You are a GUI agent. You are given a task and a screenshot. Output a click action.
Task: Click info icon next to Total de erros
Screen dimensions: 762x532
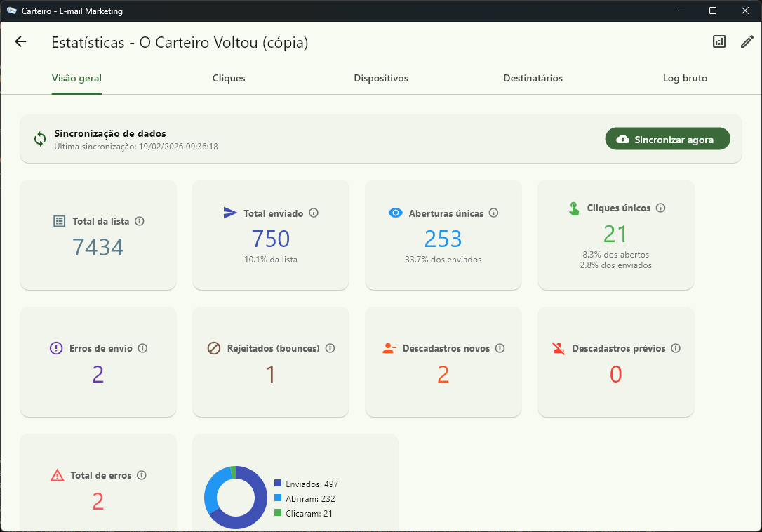click(142, 475)
